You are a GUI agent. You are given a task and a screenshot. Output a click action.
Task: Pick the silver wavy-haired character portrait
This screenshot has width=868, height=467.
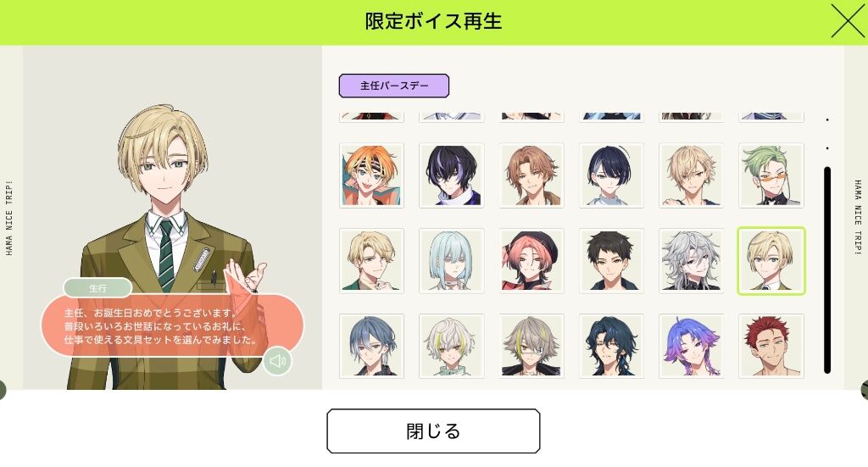(x=692, y=260)
